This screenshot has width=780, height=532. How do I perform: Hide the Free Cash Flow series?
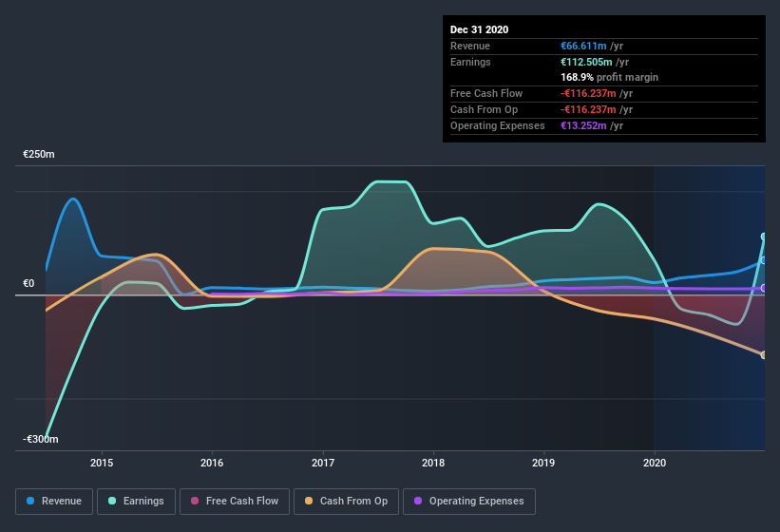click(234, 501)
